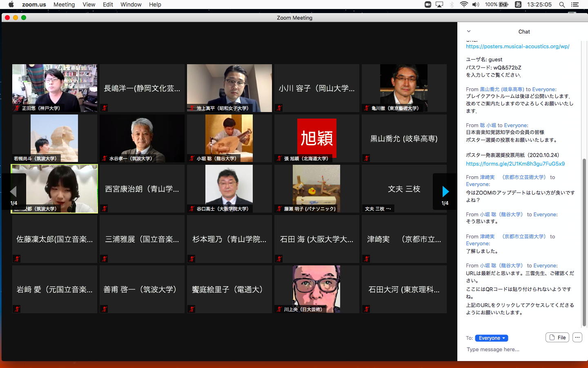Open the Help menu

[155, 4]
